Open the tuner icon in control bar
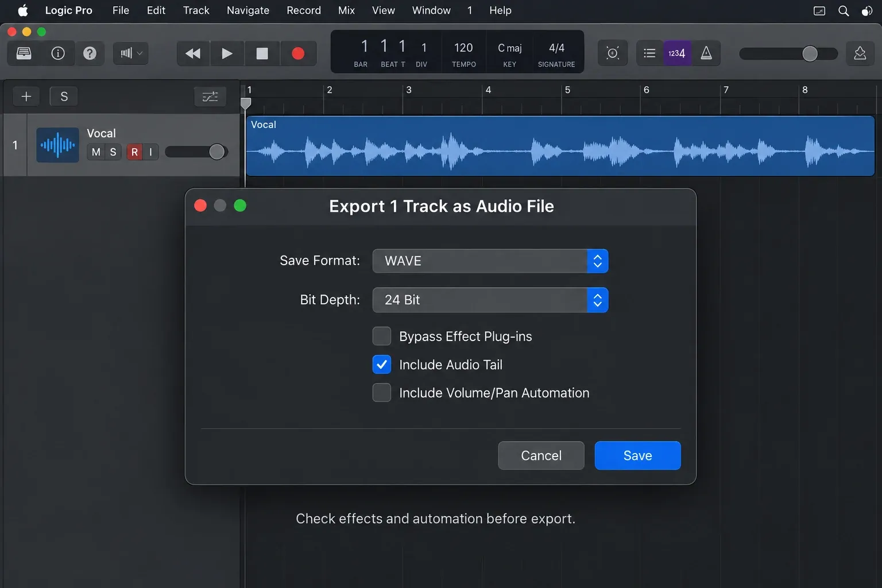The image size is (882, 588). tap(613, 53)
